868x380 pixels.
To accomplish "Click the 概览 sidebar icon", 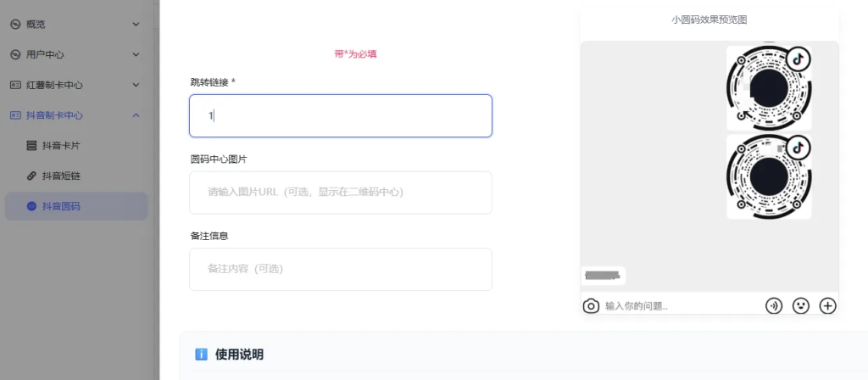I will point(15,25).
